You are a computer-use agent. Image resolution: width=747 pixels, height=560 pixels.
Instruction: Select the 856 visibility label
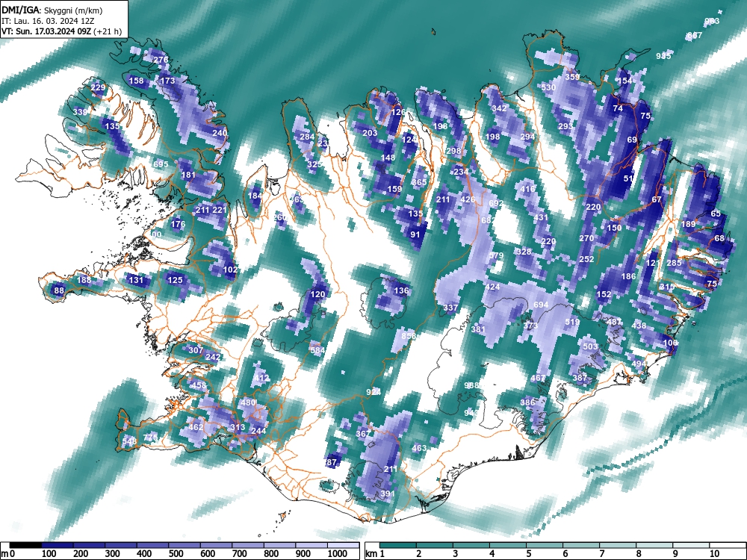pyautogui.click(x=409, y=336)
